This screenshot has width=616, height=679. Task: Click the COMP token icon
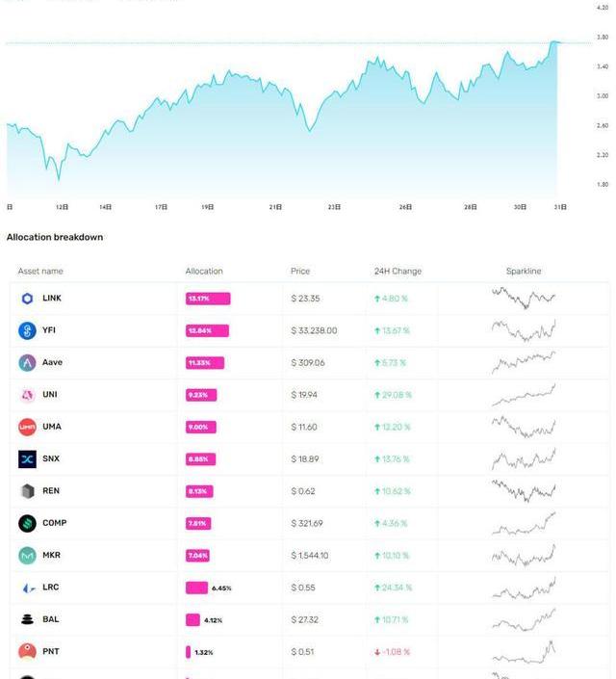click(x=27, y=523)
